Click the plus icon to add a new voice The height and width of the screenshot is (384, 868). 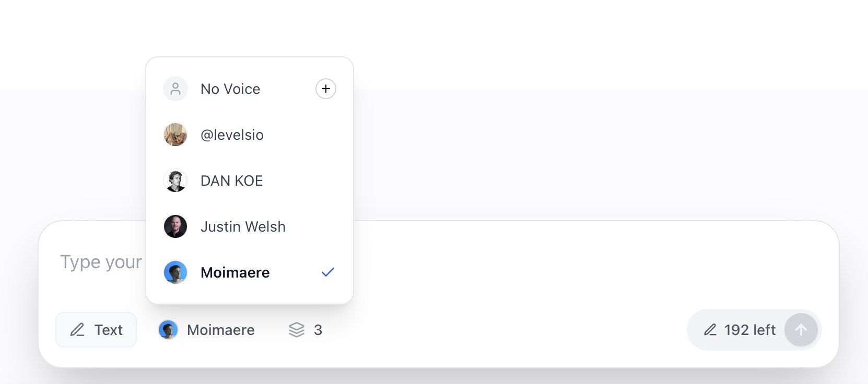coord(325,89)
